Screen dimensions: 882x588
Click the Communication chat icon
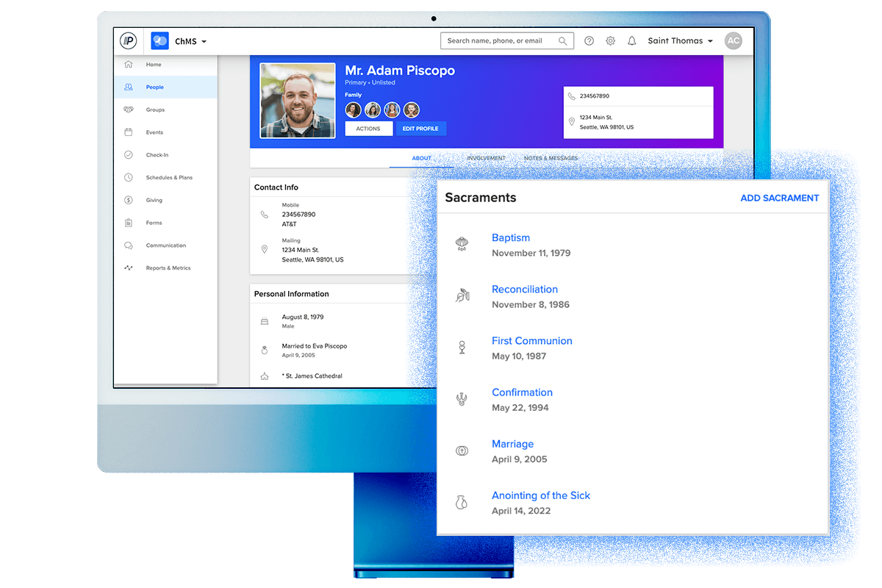click(x=129, y=245)
